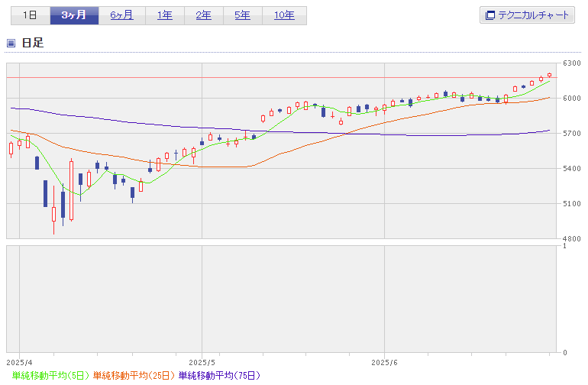This screenshot has width=588, height=385.
Task: Click the blue square icon beside 日足
Action: 11,43
